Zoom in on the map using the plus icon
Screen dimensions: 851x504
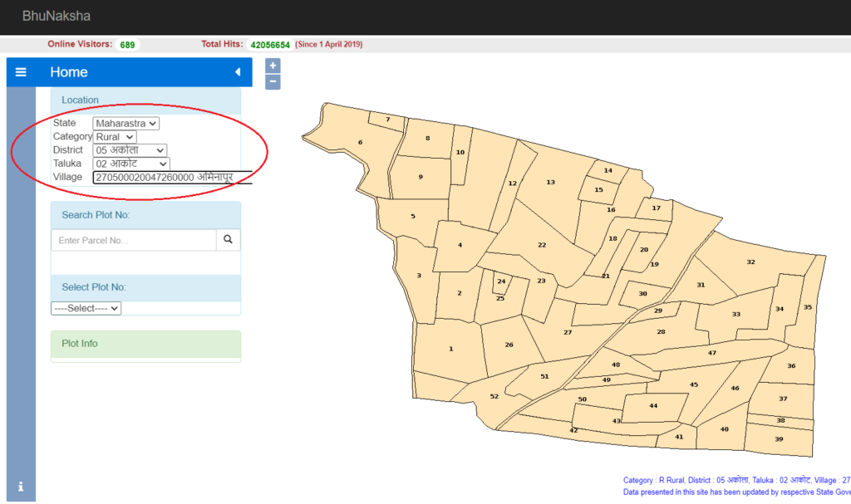click(273, 65)
